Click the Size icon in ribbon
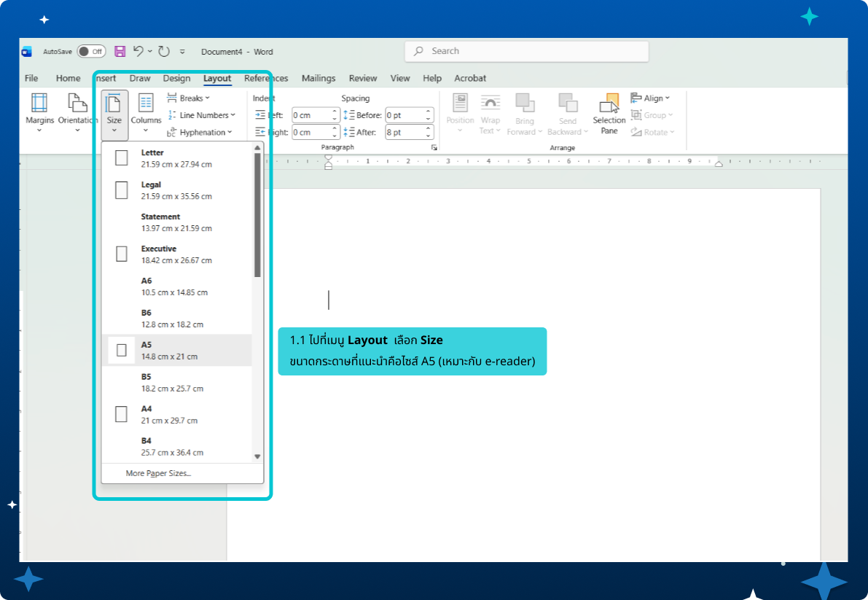Viewport: 868px width, 600px height. [x=114, y=104]
